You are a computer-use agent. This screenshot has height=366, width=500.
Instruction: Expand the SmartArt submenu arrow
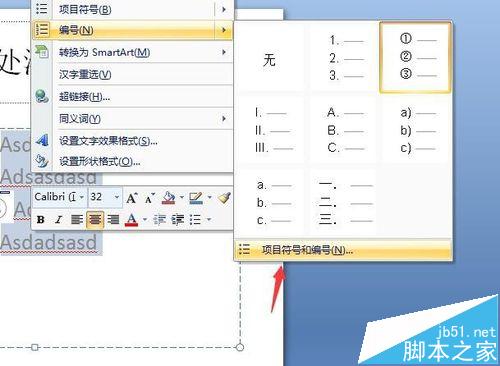224,52
